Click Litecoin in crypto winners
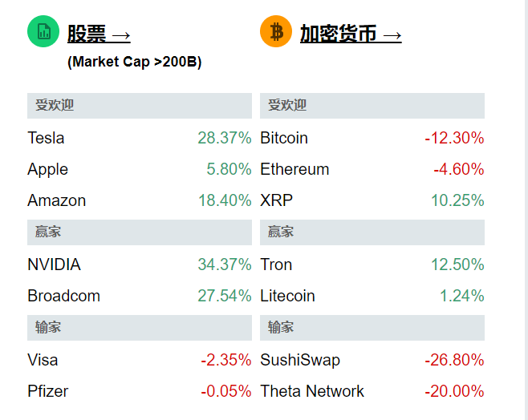This screenshot has height=420, width=528. 287,296
